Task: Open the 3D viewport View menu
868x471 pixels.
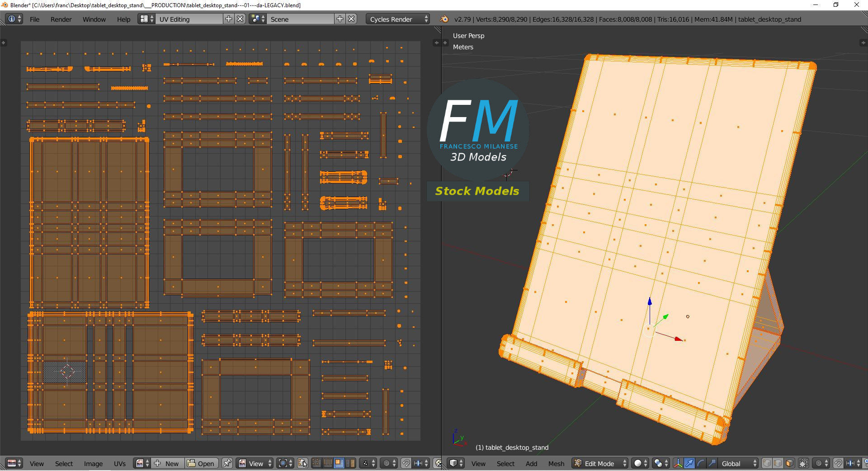Action: pyautogui.click(x=478, y=464)
